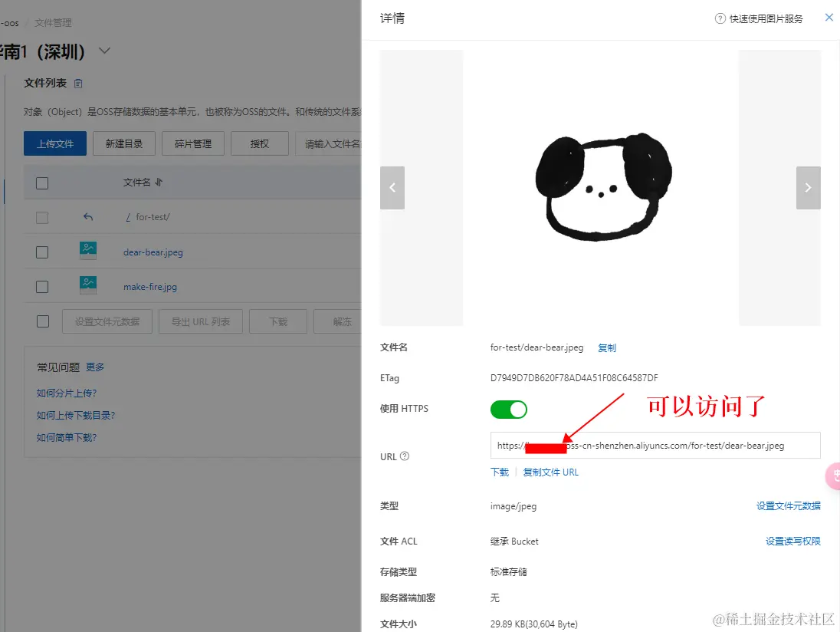Select the image/jpeg type value

[x=514, y=506]
